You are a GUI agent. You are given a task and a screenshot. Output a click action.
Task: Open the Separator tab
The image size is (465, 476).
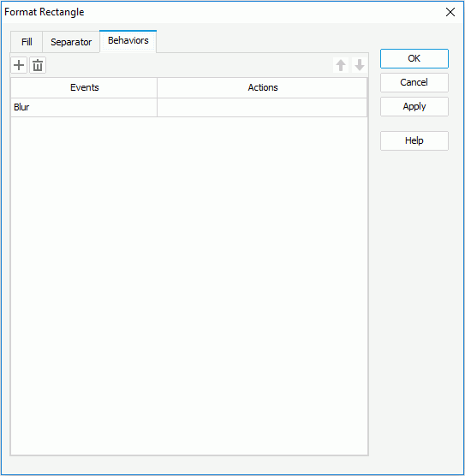click(x=71, y=42)
